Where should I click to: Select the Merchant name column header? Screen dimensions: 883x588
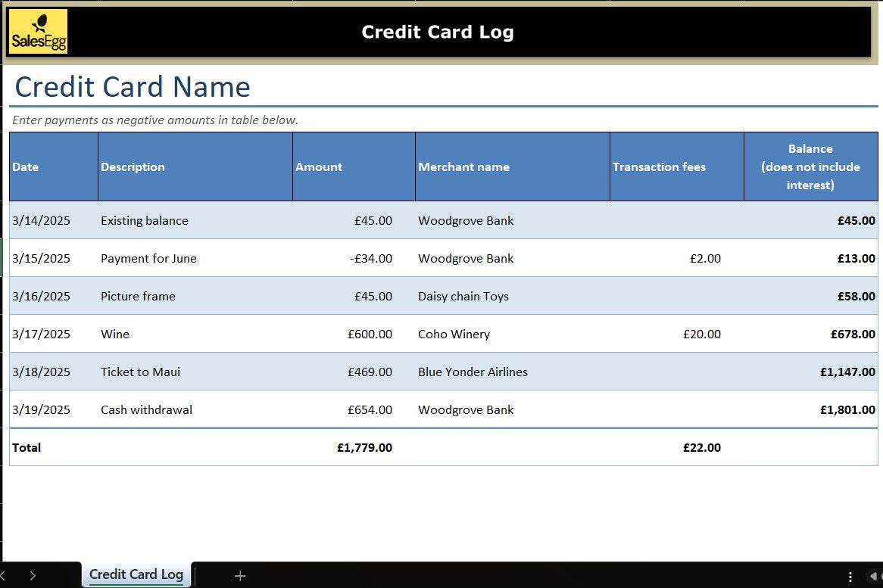point(512,167)
